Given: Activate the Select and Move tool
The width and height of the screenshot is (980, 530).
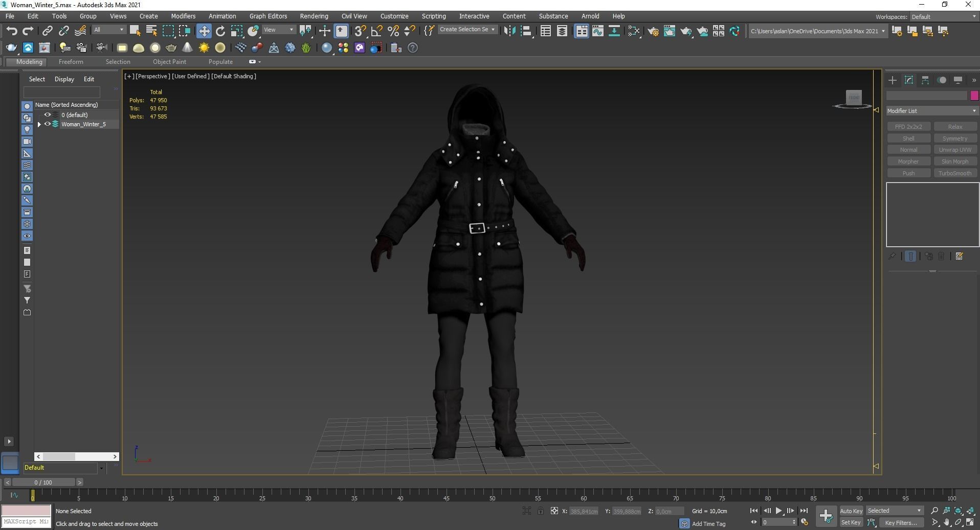Looking at the screenshot, I should point(204,31).
